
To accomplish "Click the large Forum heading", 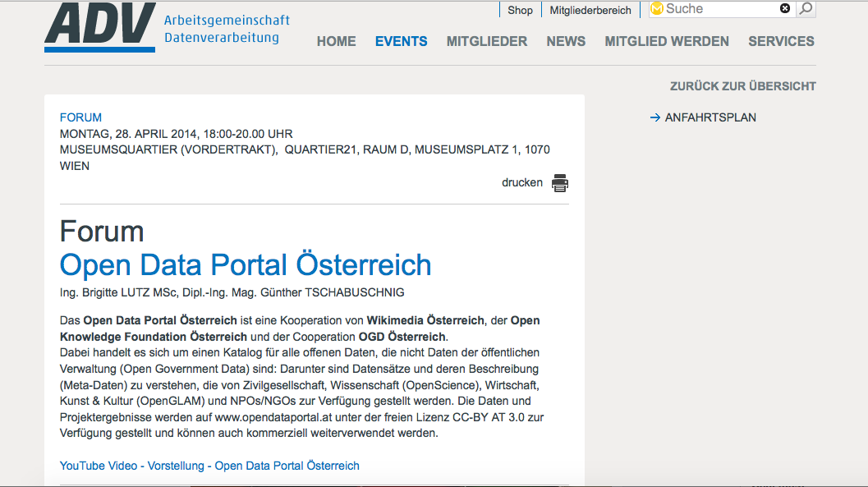I will (102, 232).
